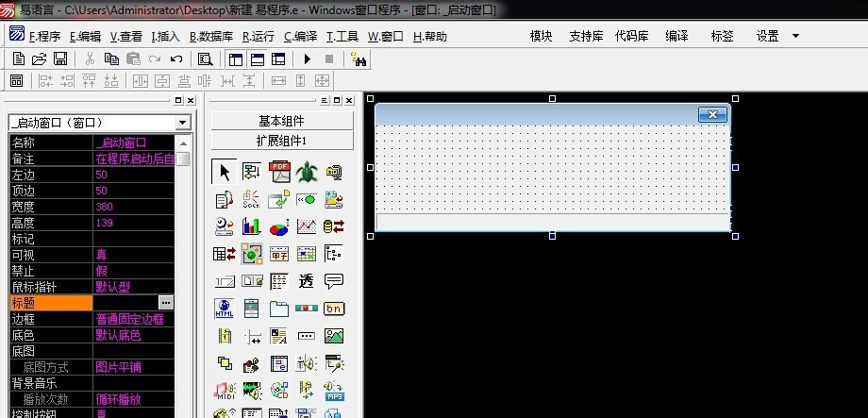Viewport: 868px width, 418px height.
Task: Toggle the 禁止 (disabled) property value
Action: click(134, 271)
